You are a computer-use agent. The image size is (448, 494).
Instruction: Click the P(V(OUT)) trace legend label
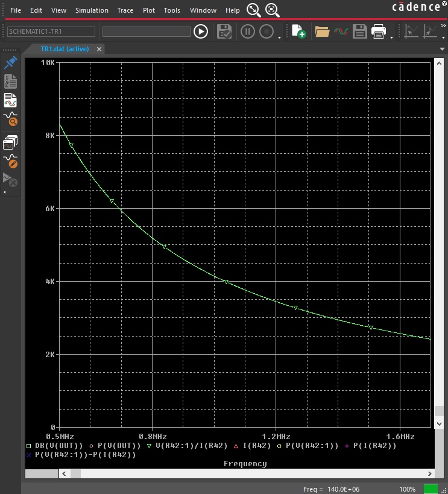(x=119, y=446)
